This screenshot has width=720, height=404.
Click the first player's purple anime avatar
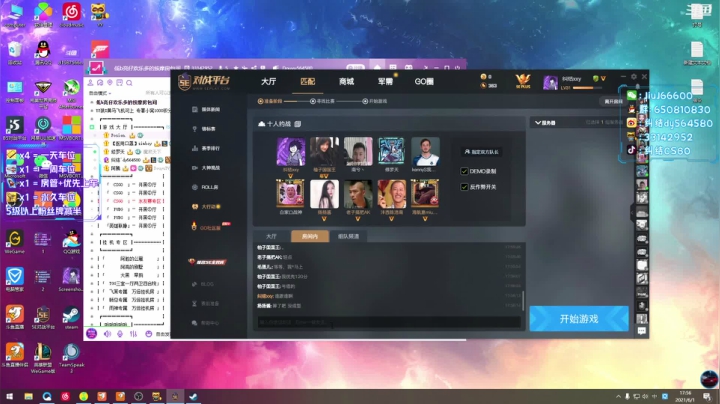click(x=291, y=152)
